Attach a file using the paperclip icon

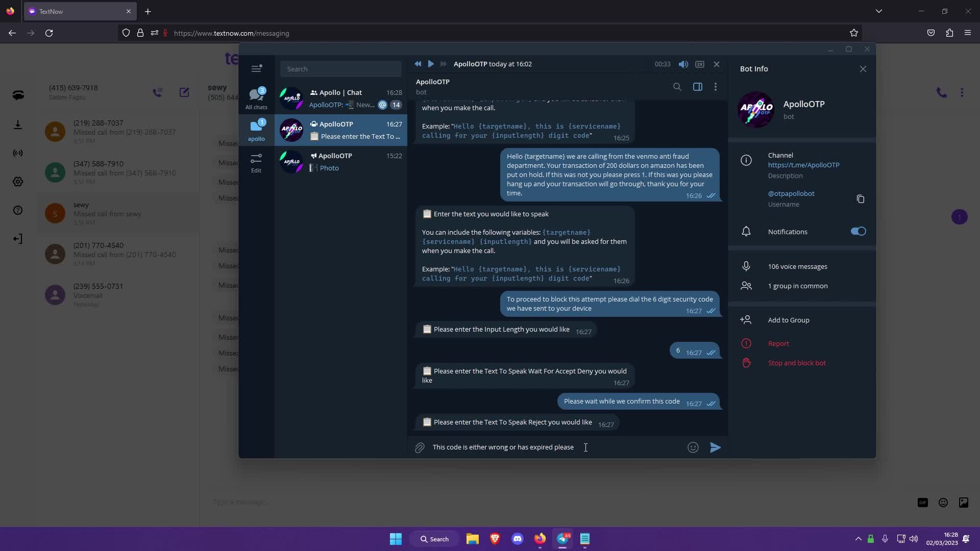coord(420,447)
